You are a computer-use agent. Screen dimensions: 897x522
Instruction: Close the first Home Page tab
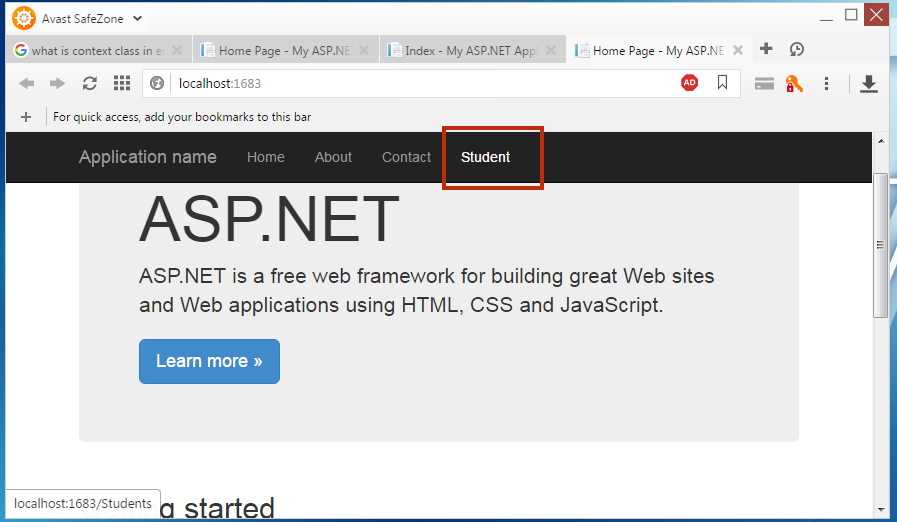(x=363, y=50)
